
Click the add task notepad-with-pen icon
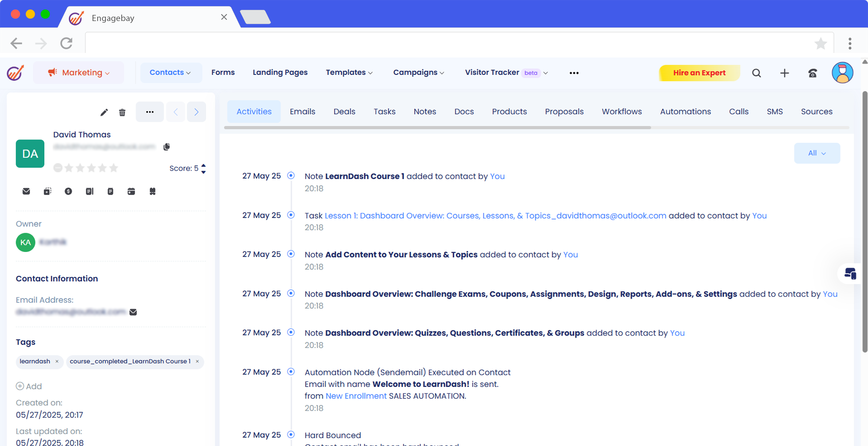pos(90,191)
